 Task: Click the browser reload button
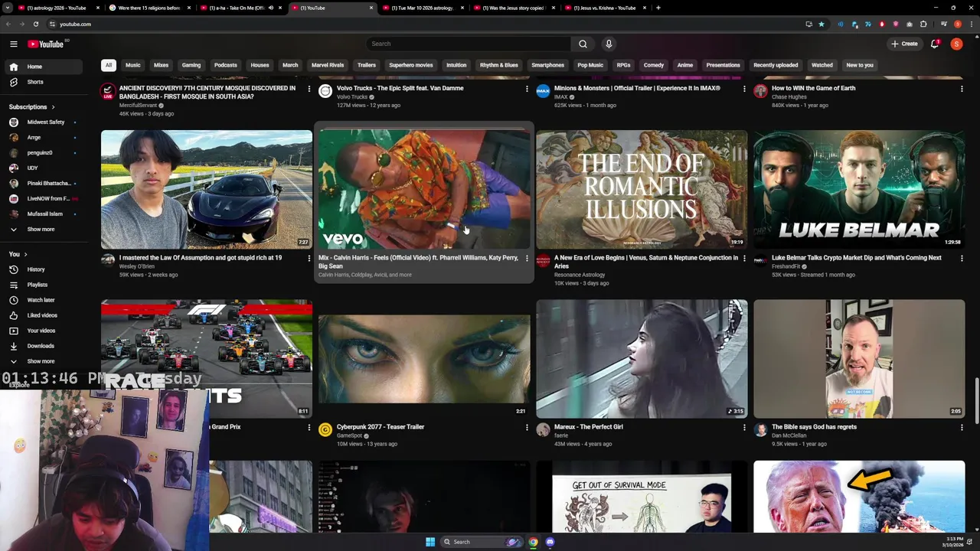(35, 24)
